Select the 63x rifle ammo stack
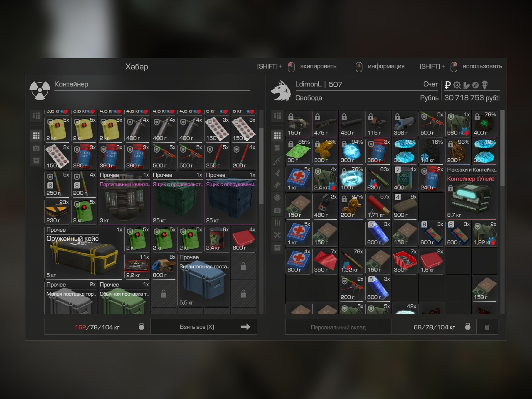 [378, 179]
